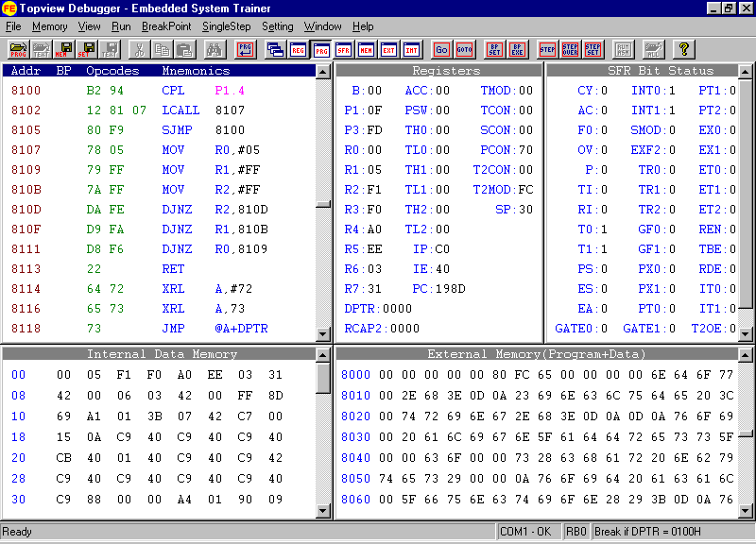Toggle the EXT external memory window button
Viewport: 756px width, 544px height.
coord(389,49)
